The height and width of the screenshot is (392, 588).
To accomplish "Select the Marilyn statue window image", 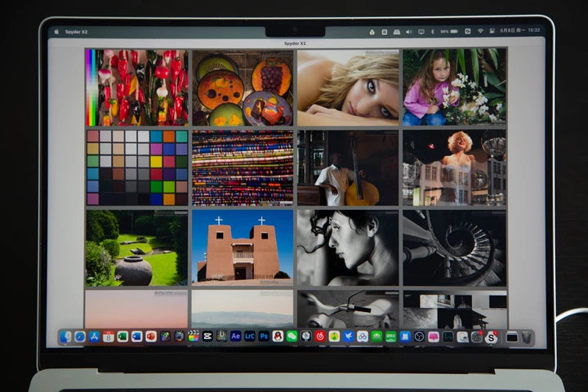I will click(x=454, y=167).
